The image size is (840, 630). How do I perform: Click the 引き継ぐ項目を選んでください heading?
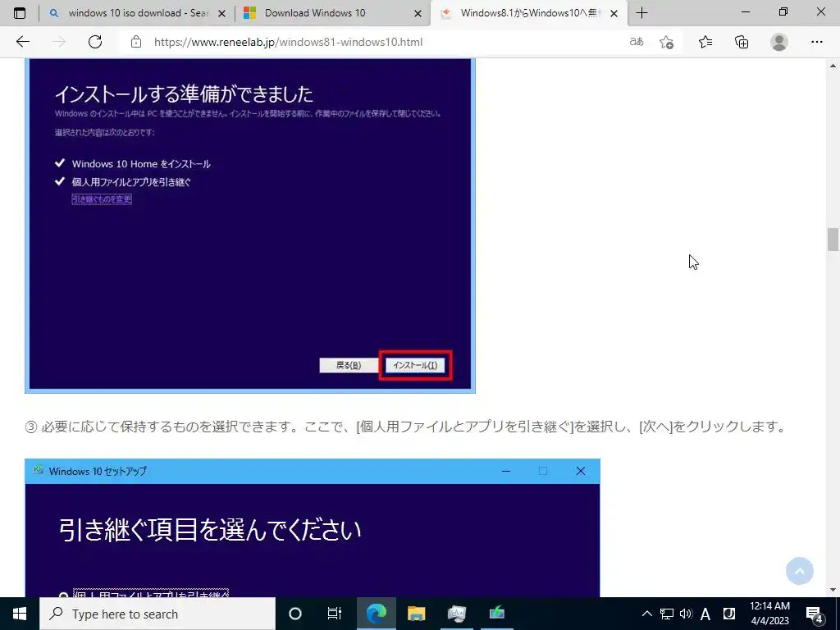(210, 530)
